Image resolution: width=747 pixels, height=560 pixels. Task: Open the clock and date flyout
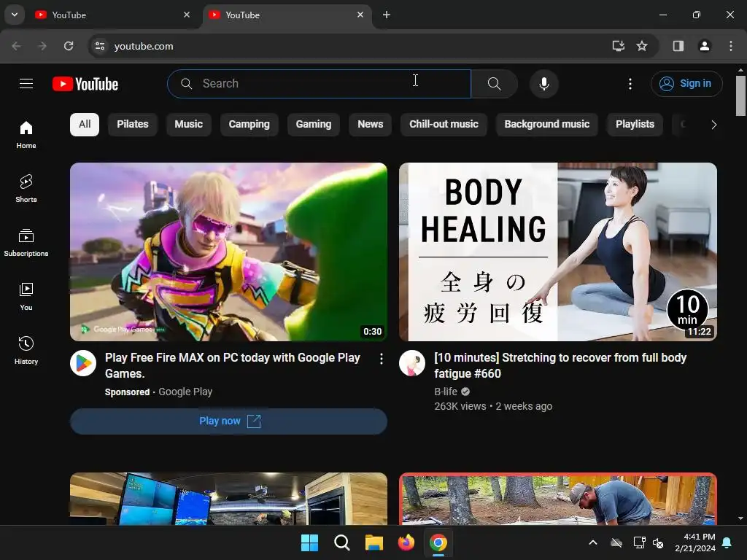pyautogui.click(x=695, y=542)
